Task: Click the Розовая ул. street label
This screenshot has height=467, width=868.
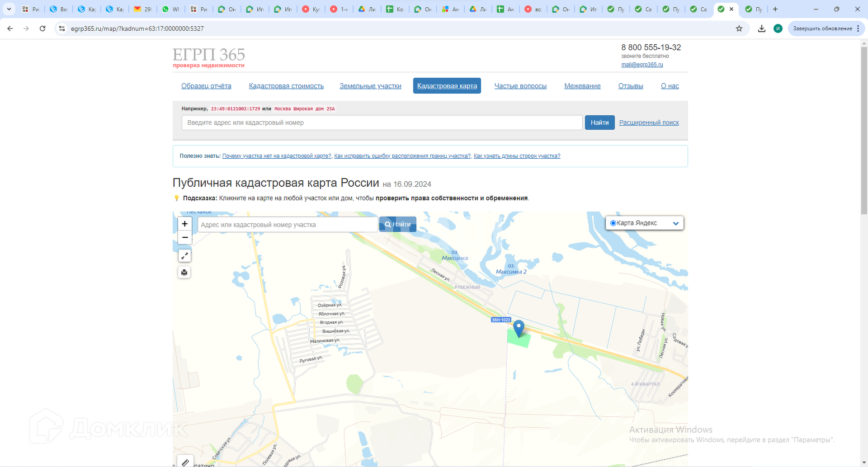Action: coord(342,277)
